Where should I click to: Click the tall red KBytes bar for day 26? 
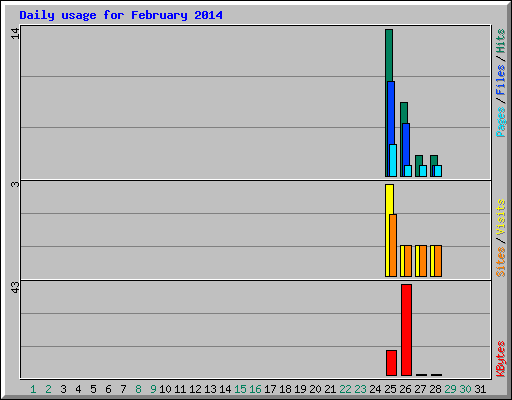(406, 330)
